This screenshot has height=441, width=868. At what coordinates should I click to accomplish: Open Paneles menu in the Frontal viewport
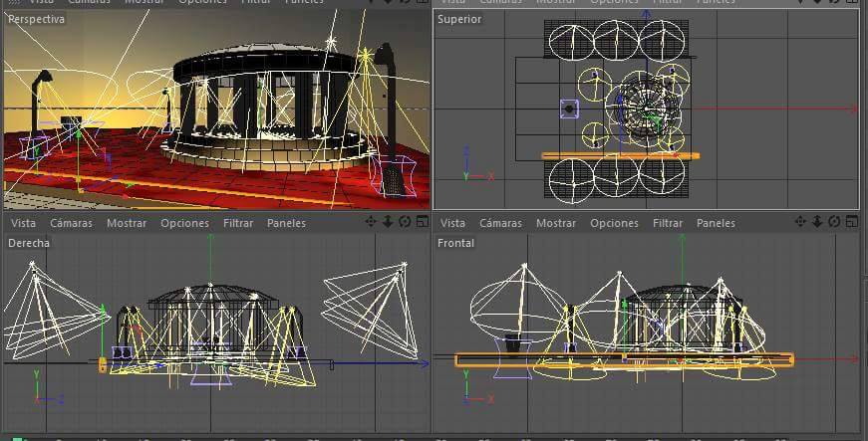click(x=716, y=223)
